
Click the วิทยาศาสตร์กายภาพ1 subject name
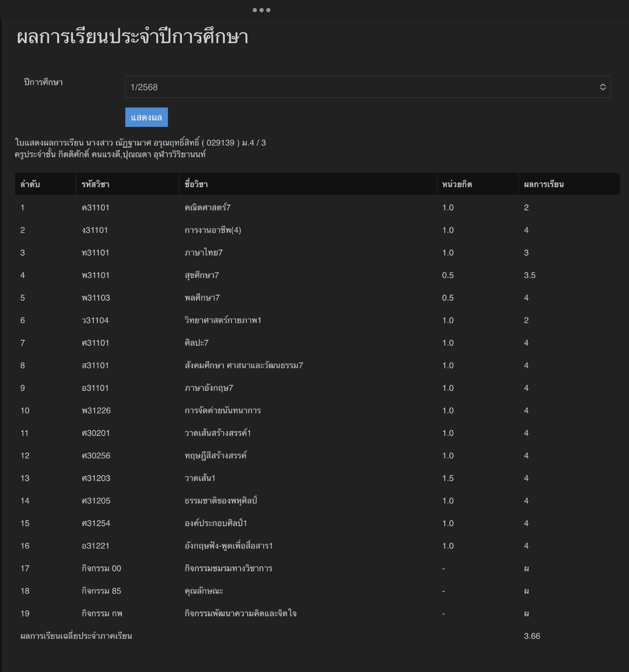[223, 320]
